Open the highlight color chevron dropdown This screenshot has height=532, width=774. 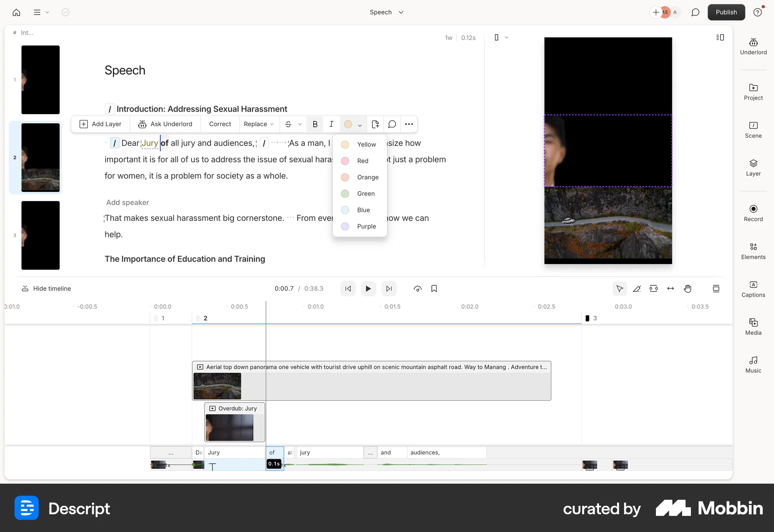pos(359,125)
